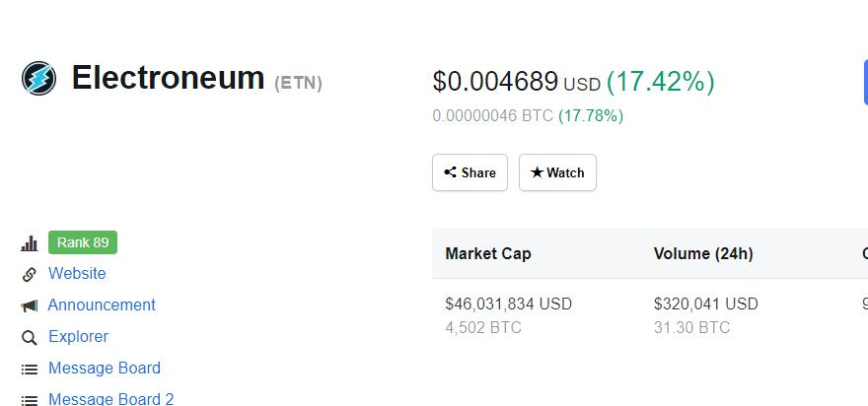Click the $46,031,834 USD market cap value
This screenshot has width=868, height=406.
point(508,304)
